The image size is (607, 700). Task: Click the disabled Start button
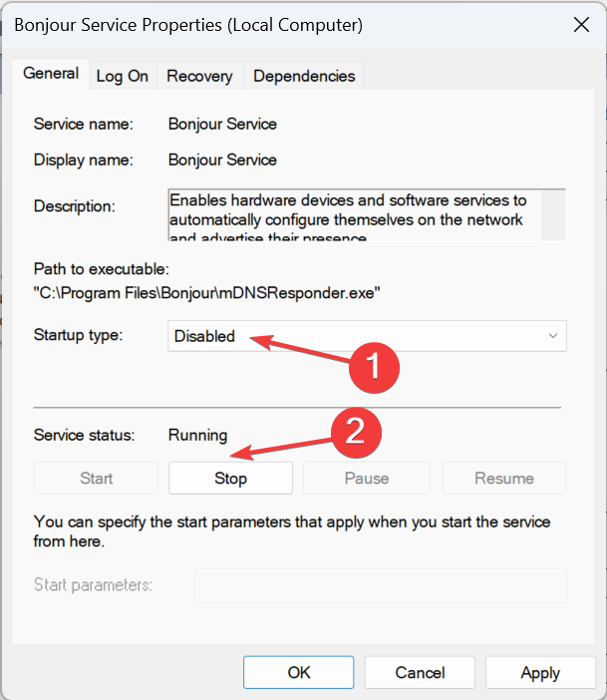pos(96,478)
